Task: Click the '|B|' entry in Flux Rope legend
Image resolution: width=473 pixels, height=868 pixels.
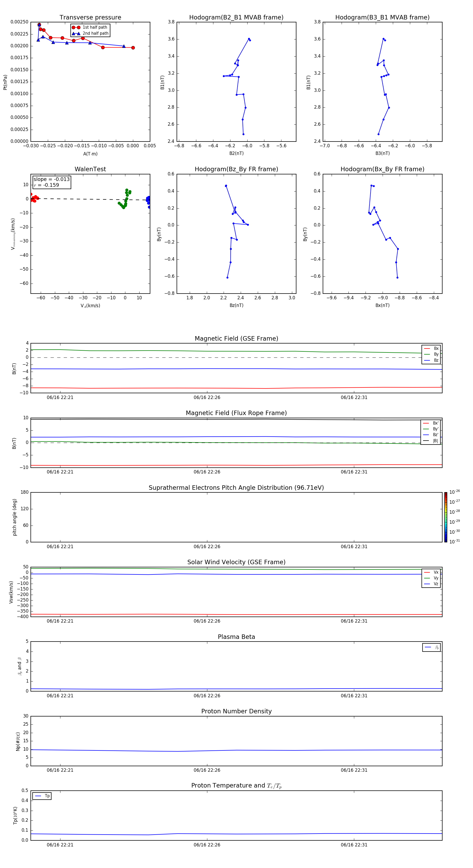Action: [431, 441]
